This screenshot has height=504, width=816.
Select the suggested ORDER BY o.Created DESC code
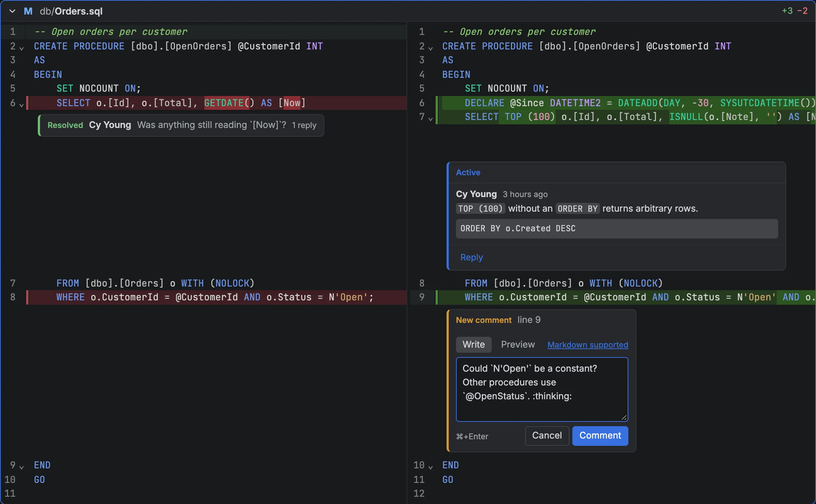pos(617,228)
